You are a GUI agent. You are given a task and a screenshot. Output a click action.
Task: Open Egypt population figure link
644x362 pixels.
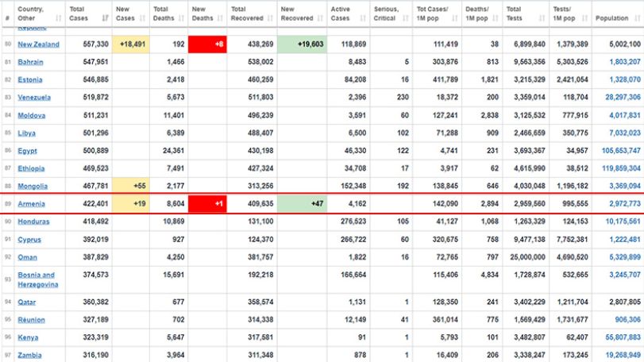pyautogui.click(x=621, y=151)
